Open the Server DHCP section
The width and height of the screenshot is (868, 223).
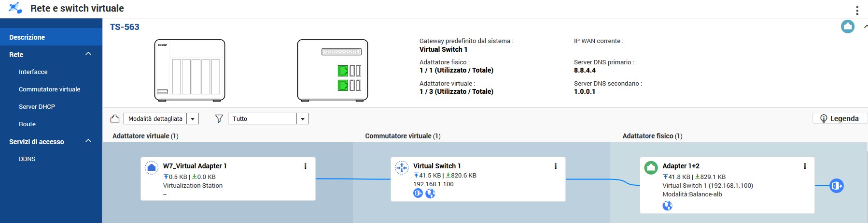37,106
